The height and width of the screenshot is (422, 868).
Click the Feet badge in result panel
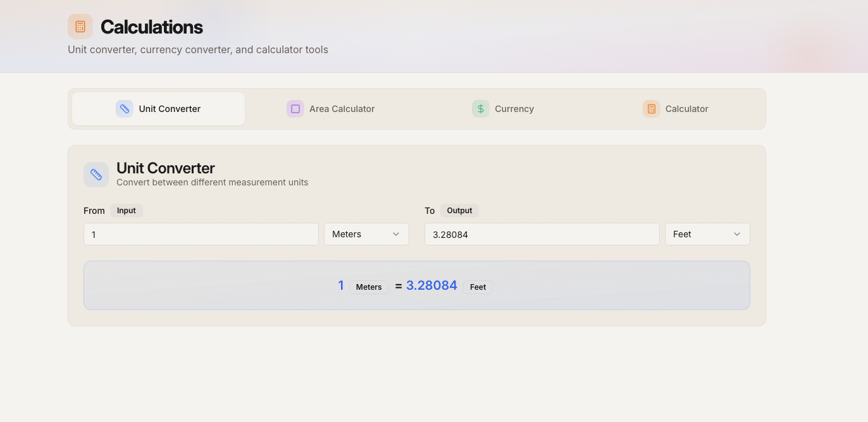point(478,287)
